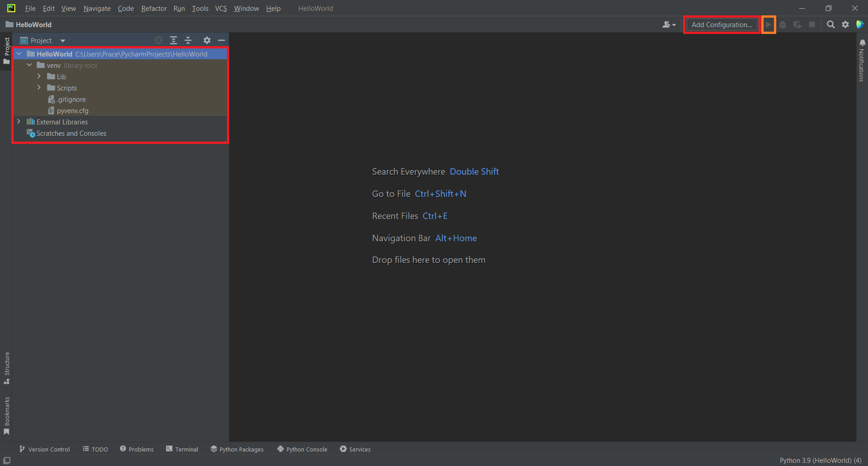
Task: Open Python Packages tool window
Action: click(x=237, y=449)
